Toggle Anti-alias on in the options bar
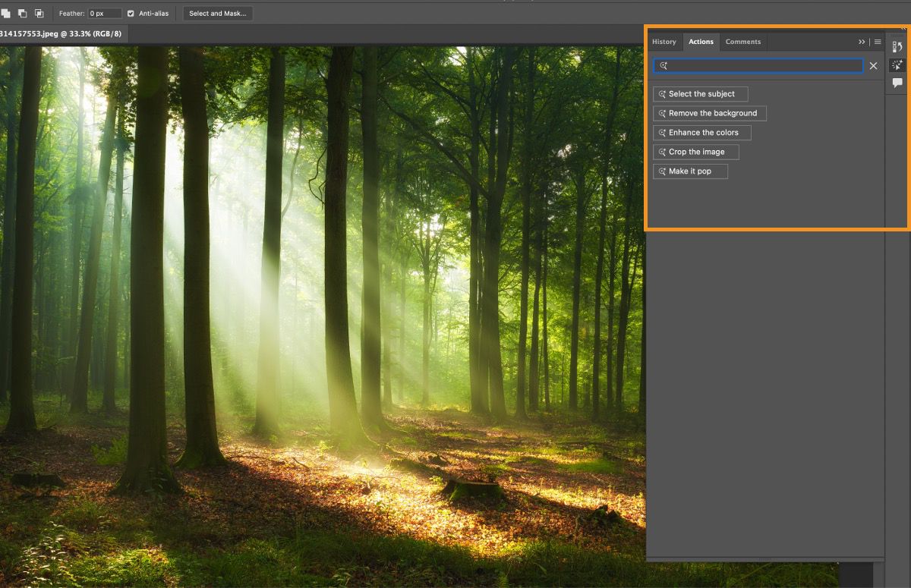This screenshot has width=911, height=588. 131,13
